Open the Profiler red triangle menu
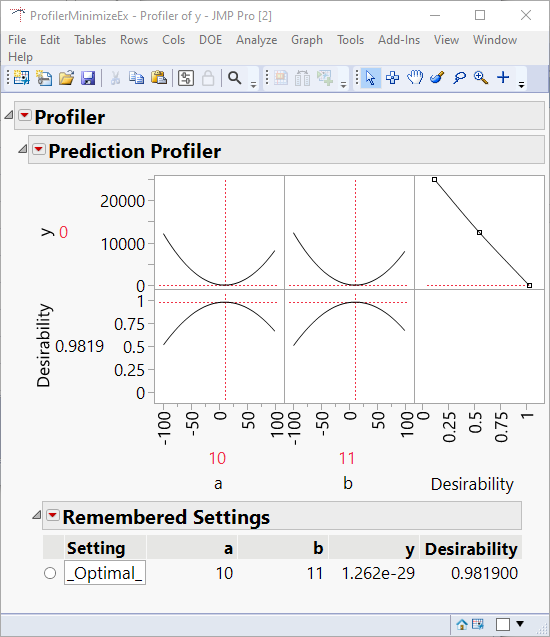Viewport: 550px width, 637px height. (x=25, y=115)
